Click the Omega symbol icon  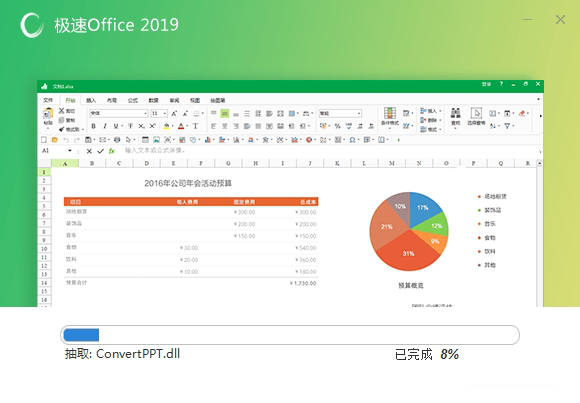coord(352,140)
